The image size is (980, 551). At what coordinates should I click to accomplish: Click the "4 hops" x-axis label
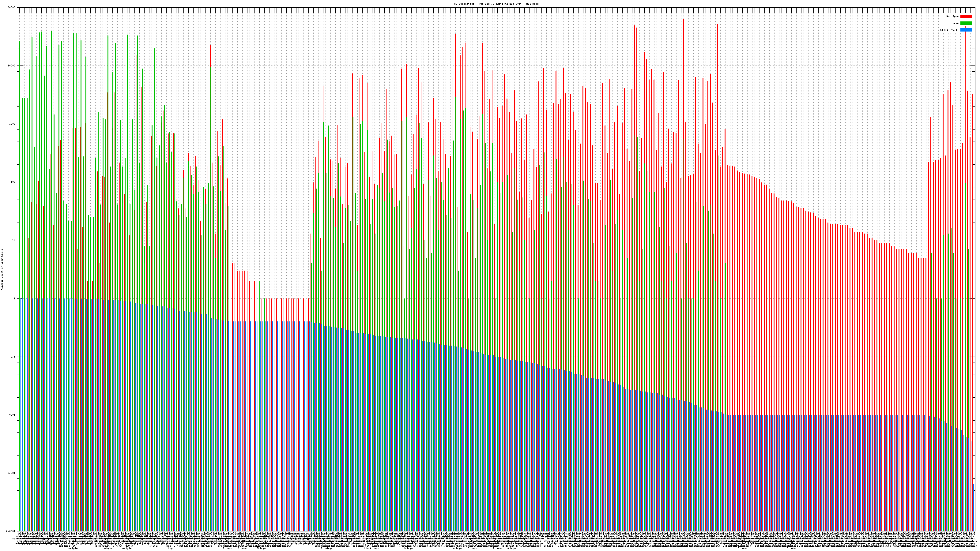pos(458,548)
